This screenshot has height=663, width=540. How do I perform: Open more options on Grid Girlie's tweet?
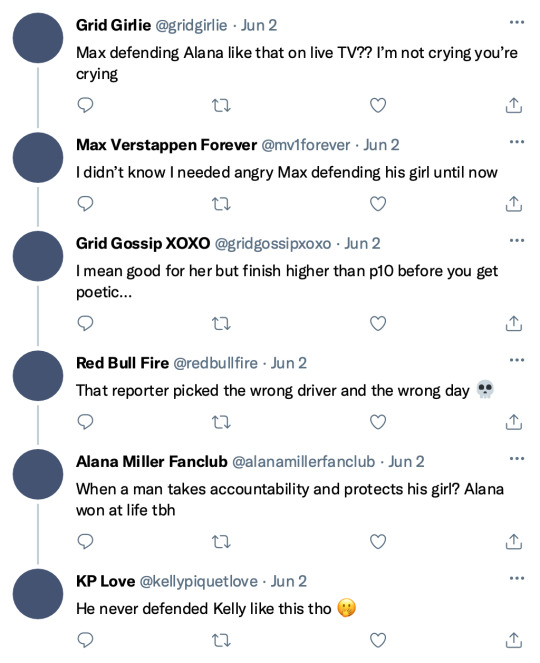517,22
